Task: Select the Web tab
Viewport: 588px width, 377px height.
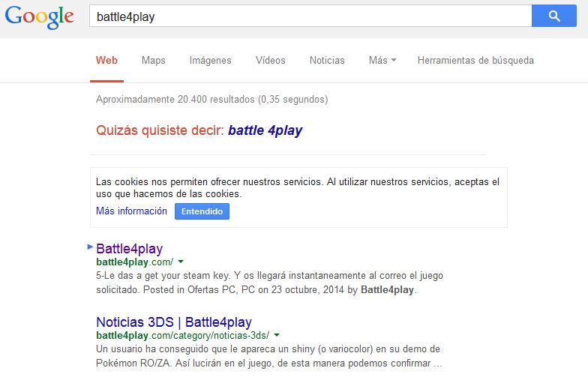Action: click(x=106, y=61)
